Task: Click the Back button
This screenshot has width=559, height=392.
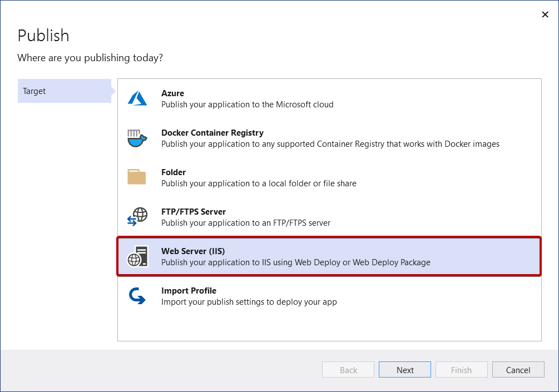Action: pyautogui.click(x=348, y=369)
